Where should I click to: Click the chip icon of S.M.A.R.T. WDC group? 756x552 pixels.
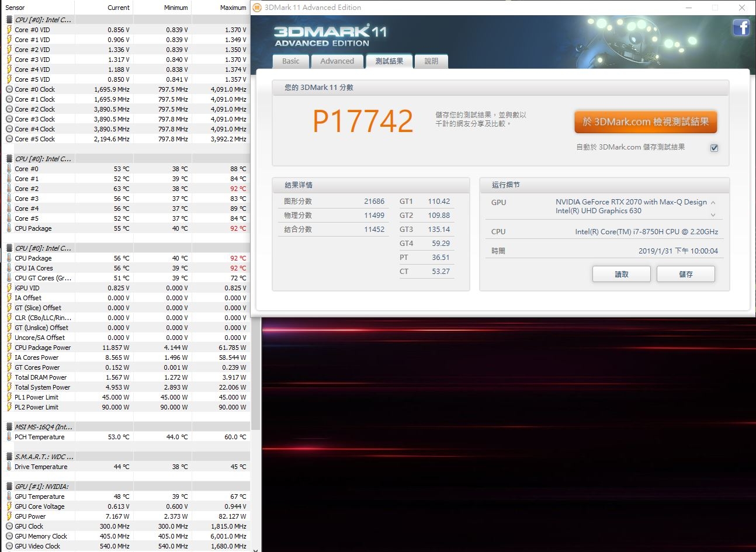click(9, 457)
